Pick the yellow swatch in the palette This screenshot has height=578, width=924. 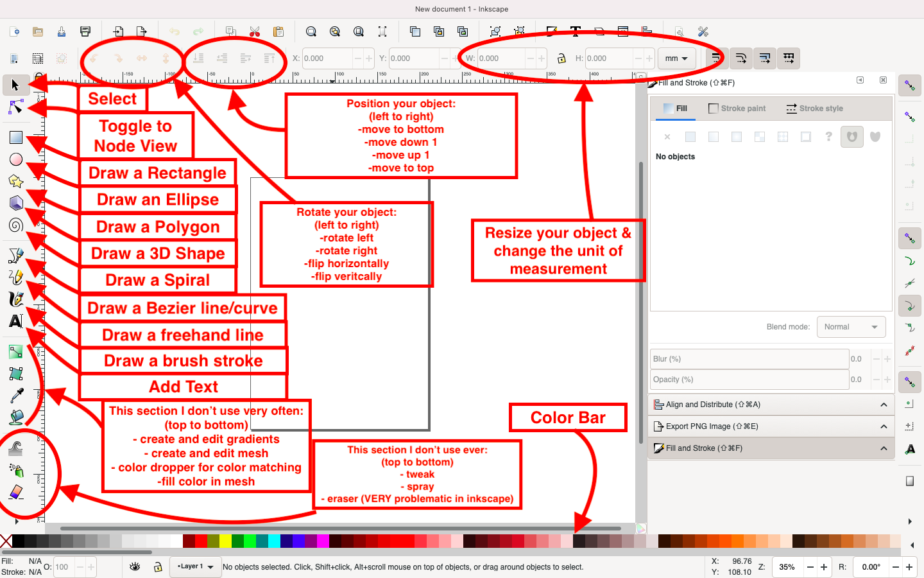225,541
